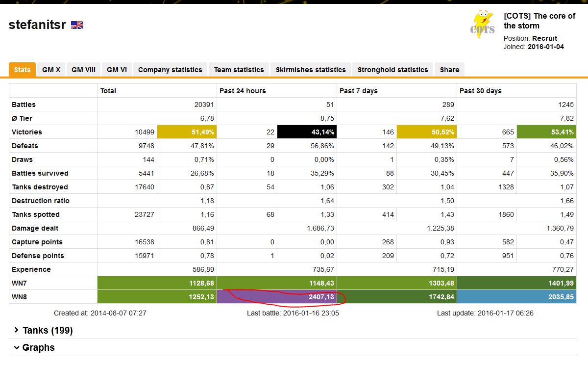The width and height of the screenshot is (588, 366).
Task: Click the WN7 1303,48 cell
Action: pos(397,283)
